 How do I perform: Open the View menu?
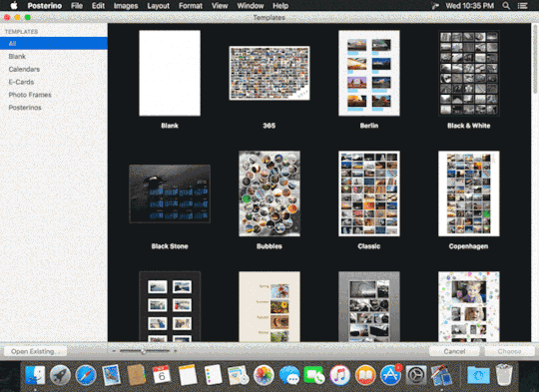click(220, 6)
